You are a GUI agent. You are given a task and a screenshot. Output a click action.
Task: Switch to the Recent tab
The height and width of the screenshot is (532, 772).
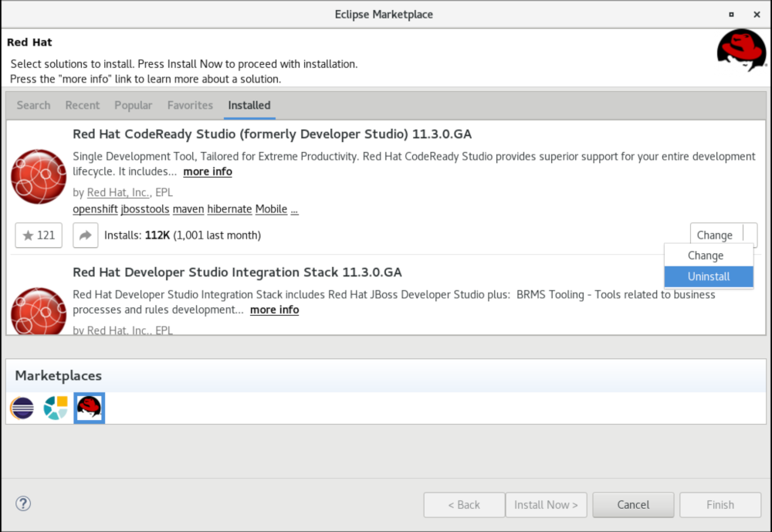pos(83,105)
